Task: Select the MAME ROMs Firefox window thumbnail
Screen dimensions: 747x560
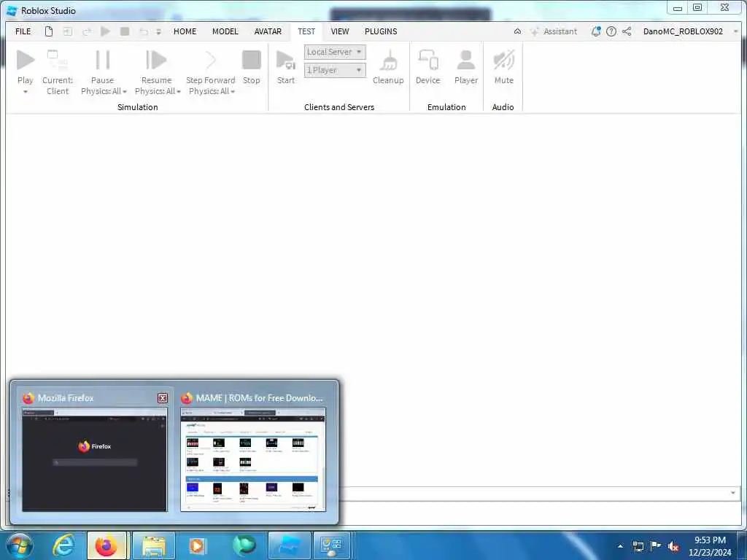Action: (x=253, y=459)
